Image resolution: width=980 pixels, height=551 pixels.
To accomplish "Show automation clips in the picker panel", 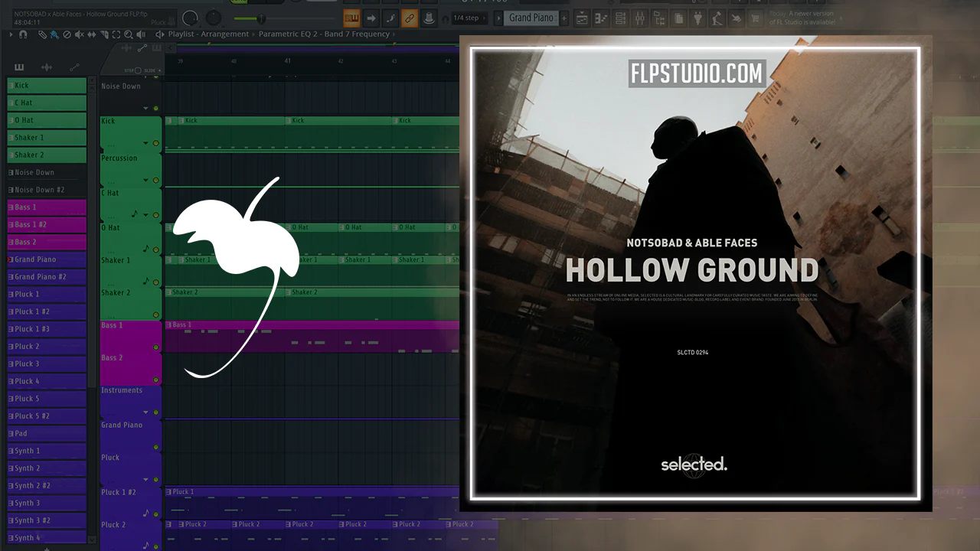I will coord(75,67).
